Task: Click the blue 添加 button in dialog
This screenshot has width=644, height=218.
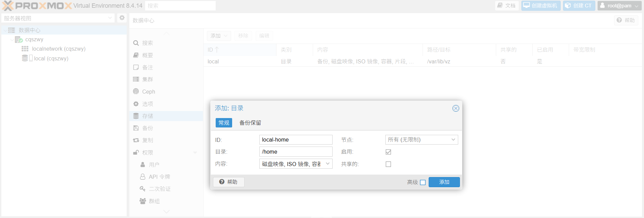Action: click(x=444, y=182)
